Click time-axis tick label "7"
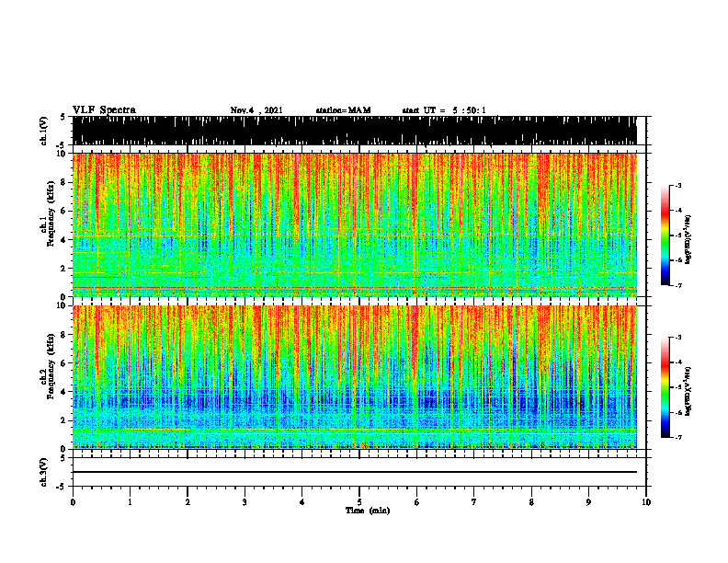Image resolution: width=728 pixels, height=563 pixels. point(474,502)
